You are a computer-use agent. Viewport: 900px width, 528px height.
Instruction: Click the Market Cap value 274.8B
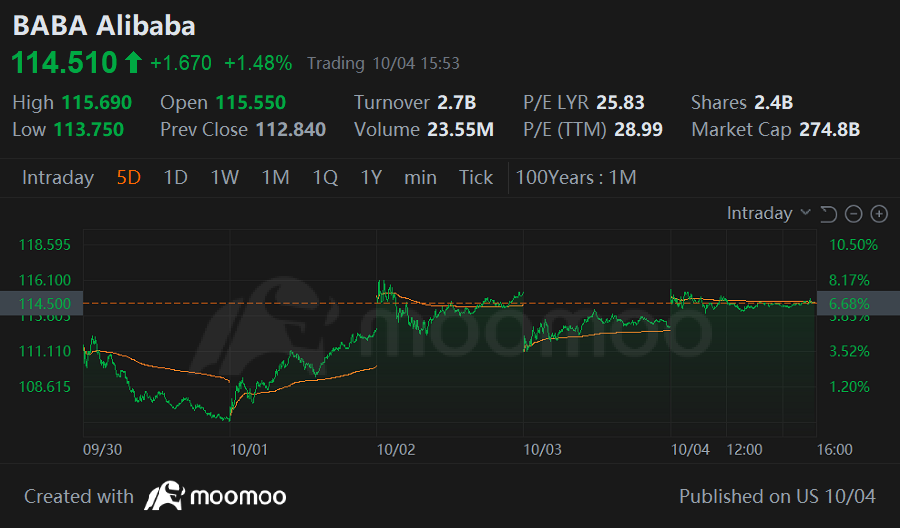(x=829, y=130)
